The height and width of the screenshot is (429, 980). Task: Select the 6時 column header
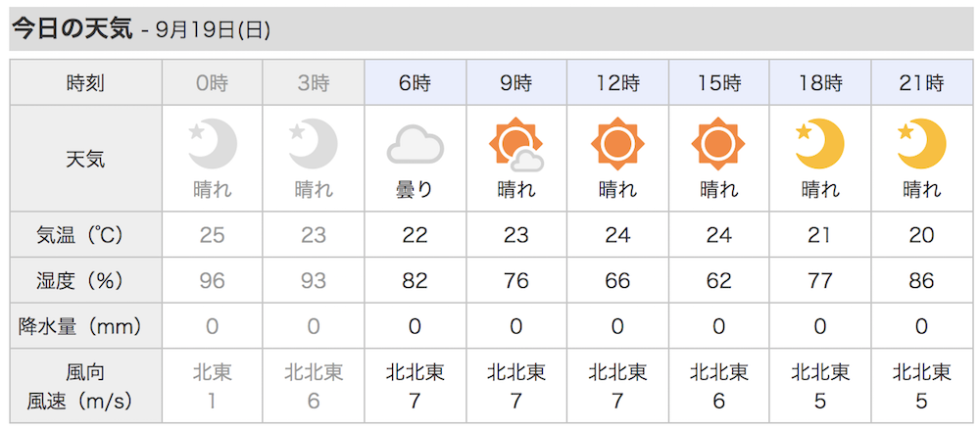415,82
